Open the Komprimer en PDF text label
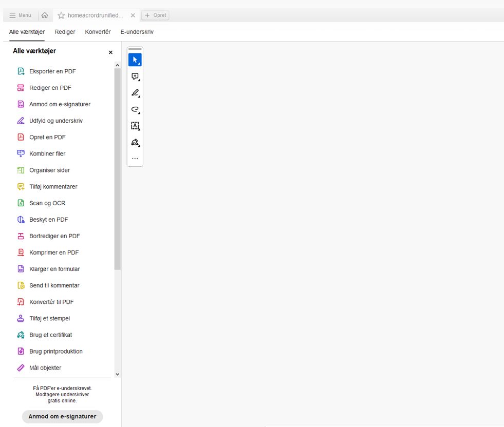The width and height of the screenshot is (504, 427). click(54, 253)
